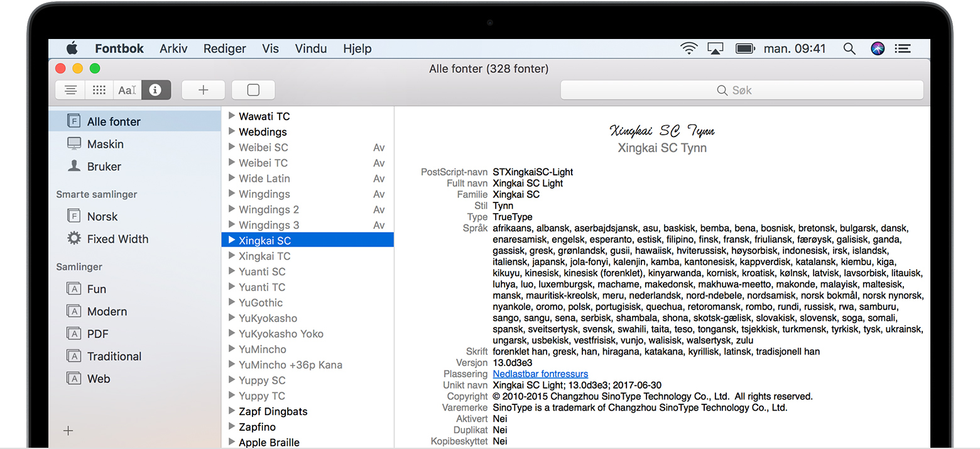Select Zapf Dingbats in font list
This screenshot has height=449, width=980.
(308, 411)
